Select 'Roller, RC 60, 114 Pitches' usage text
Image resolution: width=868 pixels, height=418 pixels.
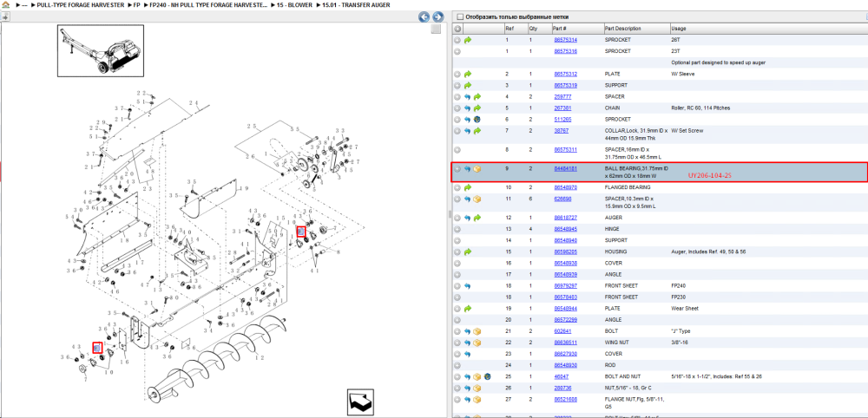pyautogui.click(x=700, y=108)
